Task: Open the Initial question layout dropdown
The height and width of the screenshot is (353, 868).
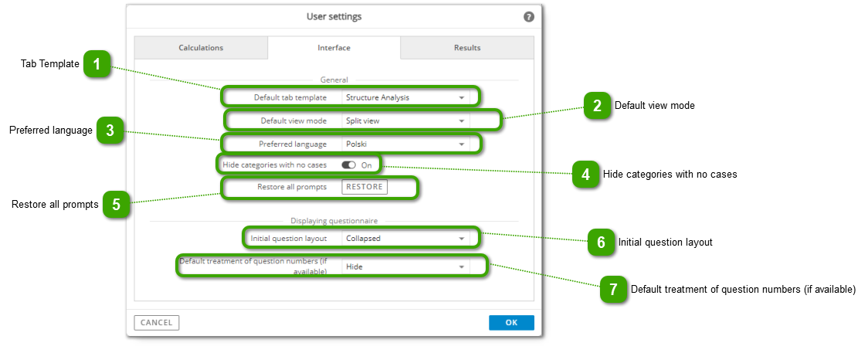Action: click(405, 239)
